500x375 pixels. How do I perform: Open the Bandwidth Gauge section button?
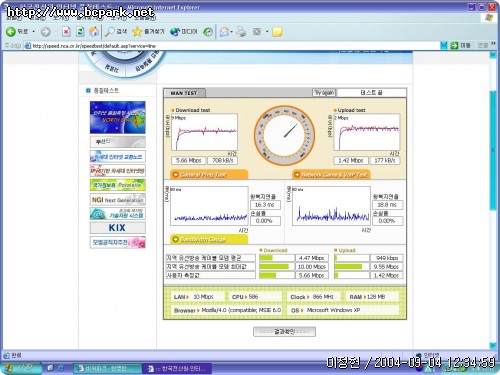point(209,239)
